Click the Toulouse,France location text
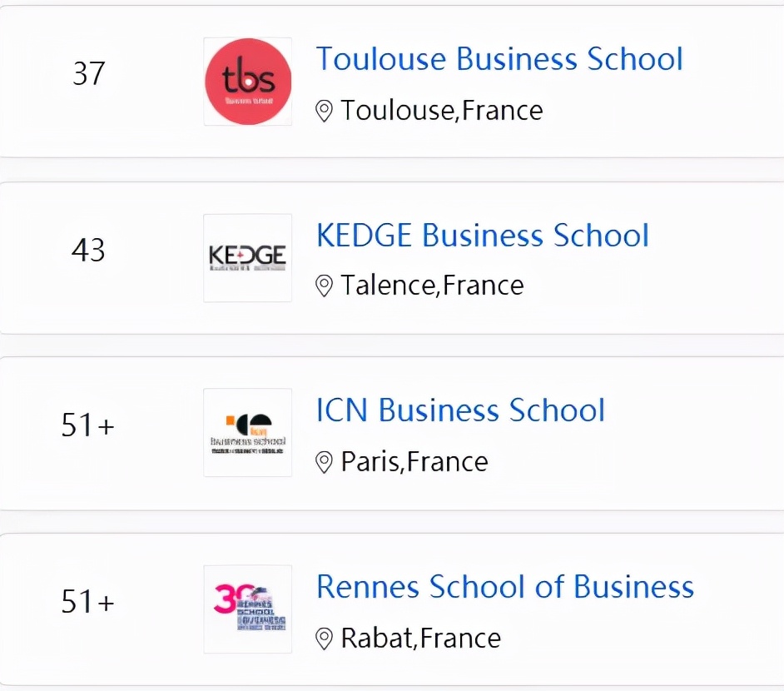 point(442,111)
